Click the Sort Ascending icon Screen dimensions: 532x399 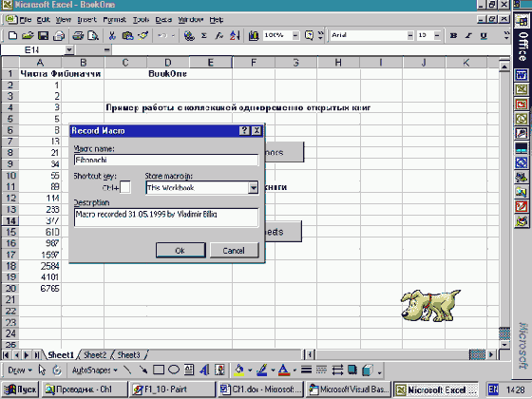(235, 35)
